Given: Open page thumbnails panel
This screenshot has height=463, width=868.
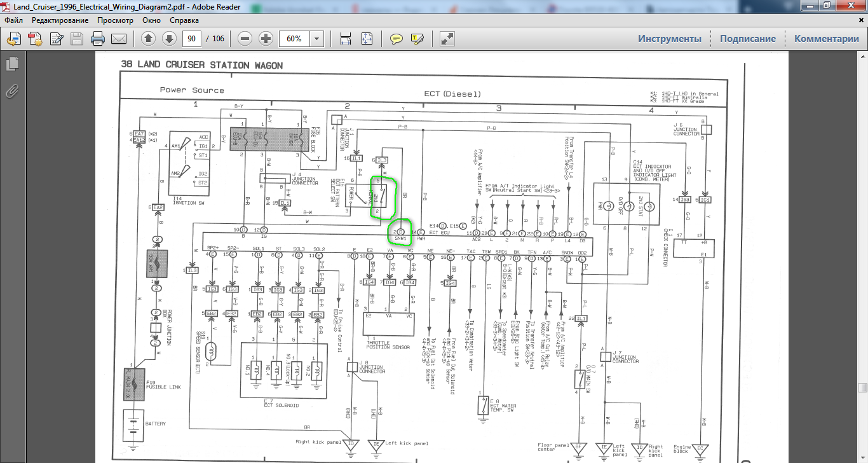Looking at the screenshot, I should 12,64.
